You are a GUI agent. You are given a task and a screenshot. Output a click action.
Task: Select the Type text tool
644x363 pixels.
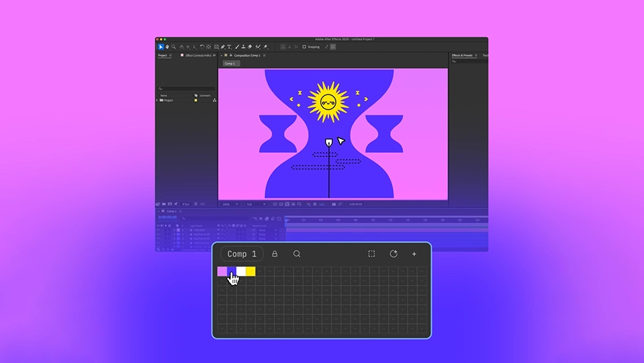click(229, 47)
